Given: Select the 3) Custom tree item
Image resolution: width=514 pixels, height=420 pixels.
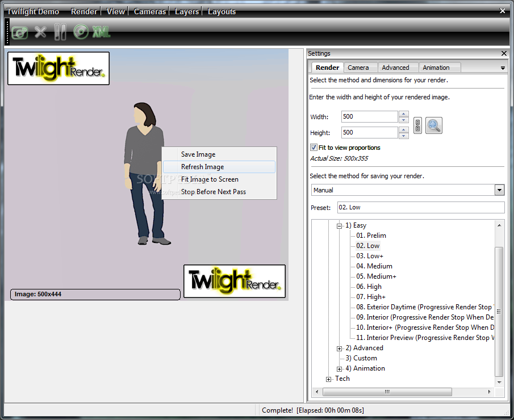Looking at the screenshot, I should [361, 358].
